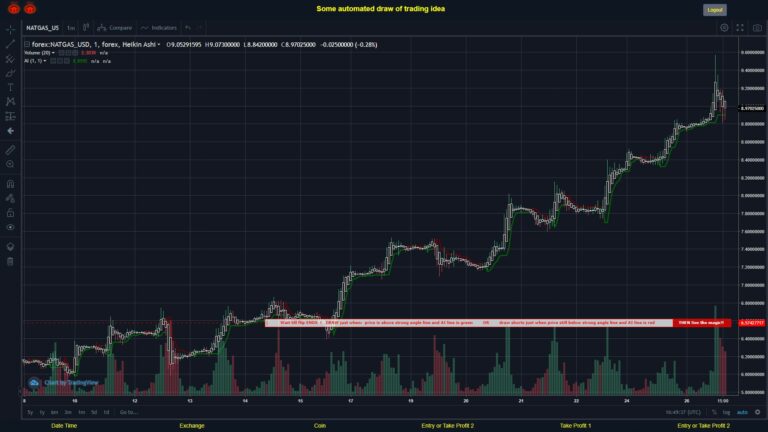The height and width of the screenshot is (432, 768).
Task: Click the timezone clock text at bottom right
Action: 683,412
